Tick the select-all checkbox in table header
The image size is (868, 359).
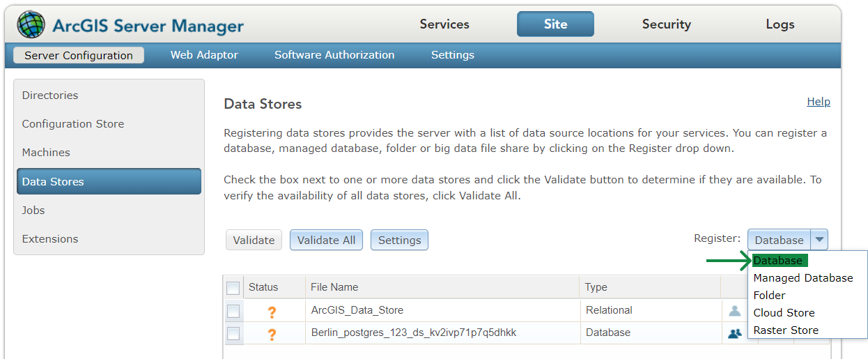tap(233, 288)
